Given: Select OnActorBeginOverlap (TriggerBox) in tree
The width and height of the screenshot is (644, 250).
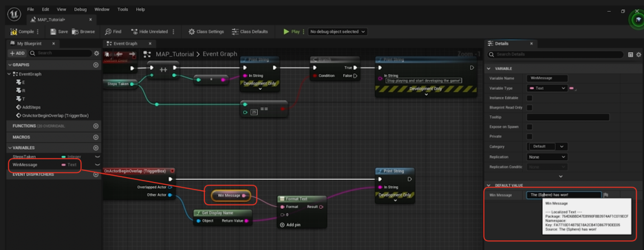Looking at the screenshot, I should (x=52, y=115).
